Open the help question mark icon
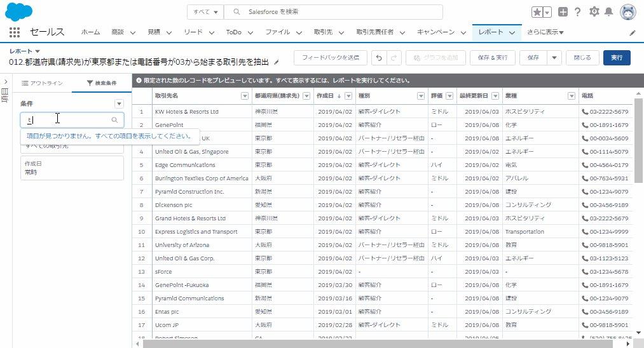Image resolution: width=644 pixels, height=348 pixels. (x=577, y=12)
